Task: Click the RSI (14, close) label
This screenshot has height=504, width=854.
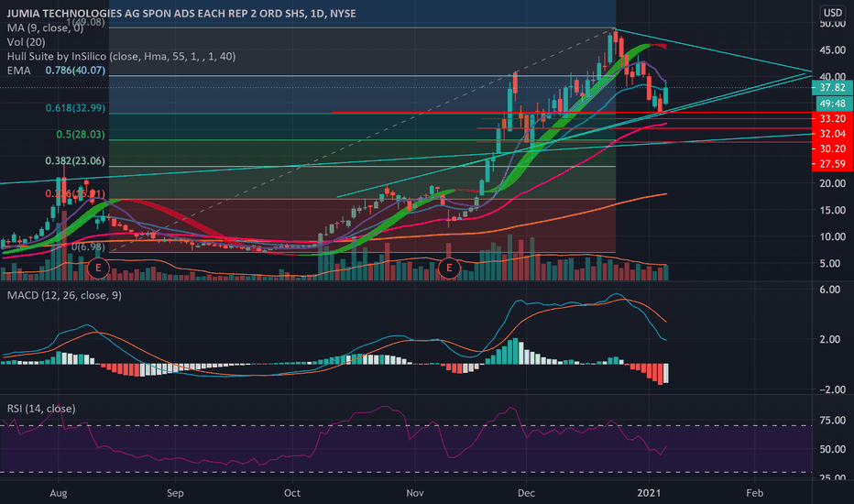Action: 41,409
